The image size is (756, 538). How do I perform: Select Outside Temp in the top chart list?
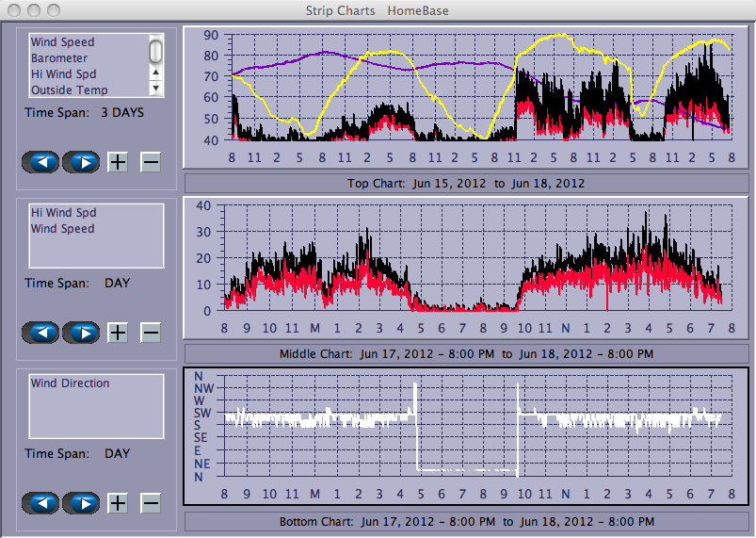coord(69,90)
